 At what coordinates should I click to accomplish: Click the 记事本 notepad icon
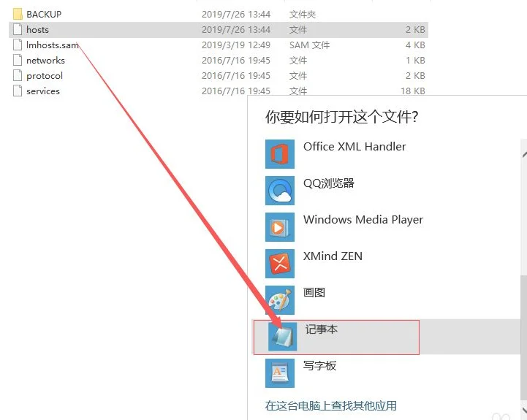tap(282, 337)
